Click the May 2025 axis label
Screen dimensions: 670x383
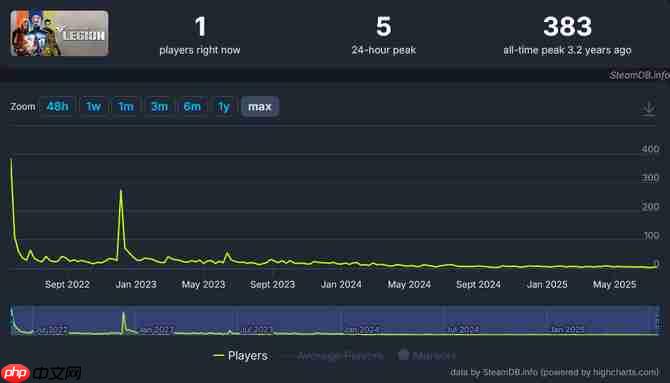coord(614,284)
